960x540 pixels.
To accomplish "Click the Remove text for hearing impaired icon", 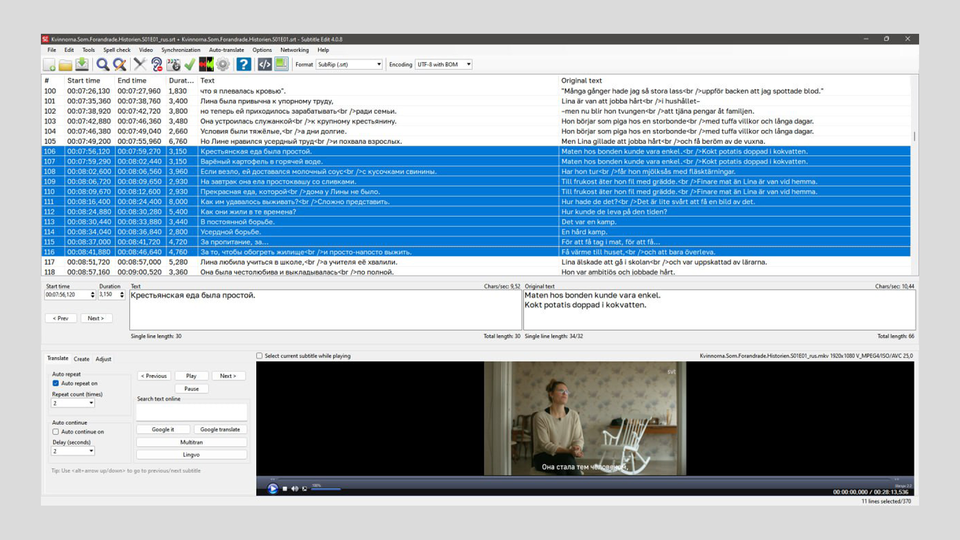I will pos(157,64).
